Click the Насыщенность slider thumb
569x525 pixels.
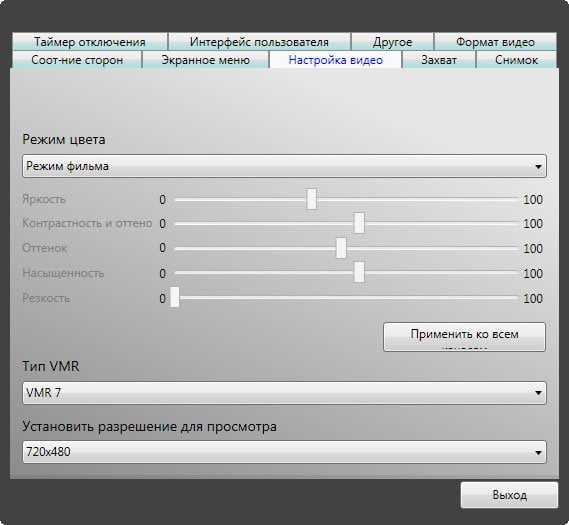pyautogui.click(x=359, y=272)
